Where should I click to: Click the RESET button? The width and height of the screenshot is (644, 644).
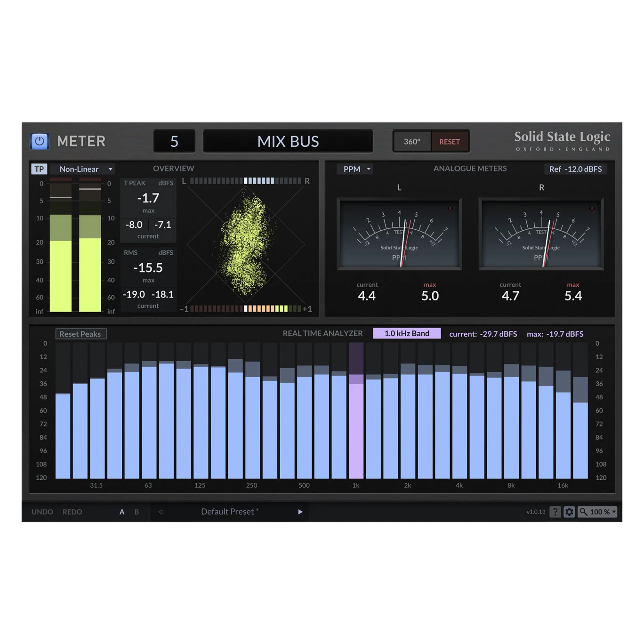[450, 142]
